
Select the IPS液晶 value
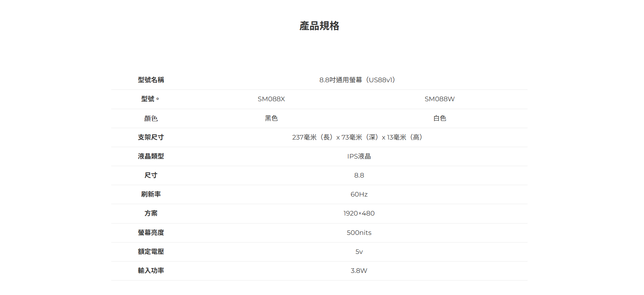[x=359, y=156]
